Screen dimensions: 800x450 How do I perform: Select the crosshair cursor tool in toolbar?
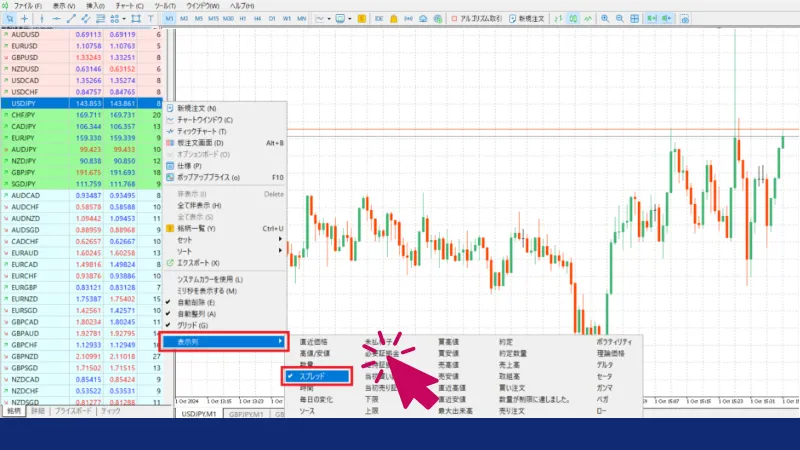click(24, 19)
